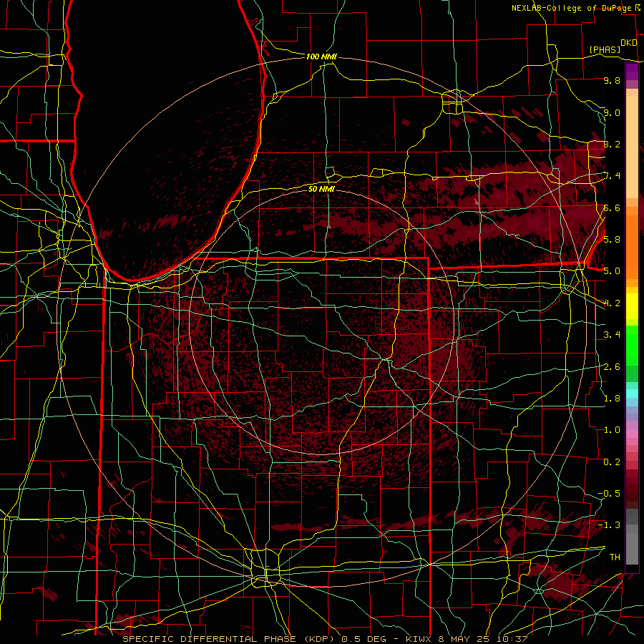This screenshot has width=644, height=644.
Task: Pick the pale peach segment of the color bar
Action: pos(632,148)
